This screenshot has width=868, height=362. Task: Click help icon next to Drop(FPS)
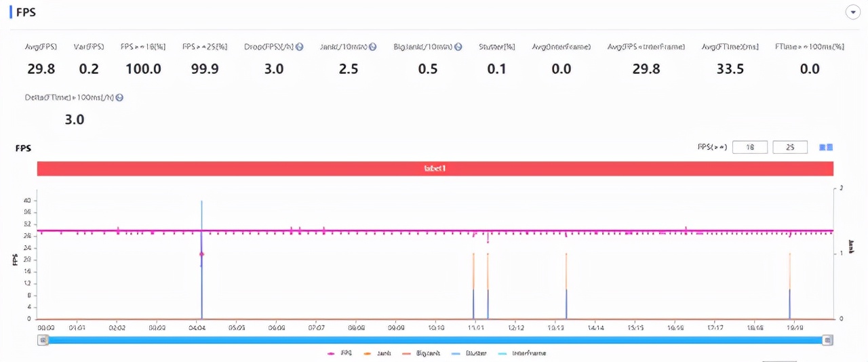coord(300,47)
